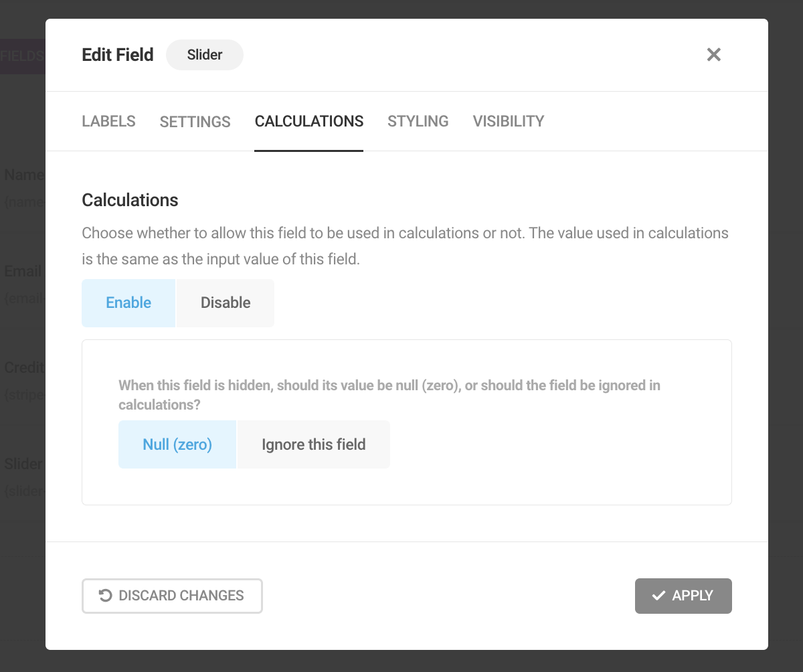Click the calculations description paragraph
Screen dimensions: 803x672
click(405, 246)
